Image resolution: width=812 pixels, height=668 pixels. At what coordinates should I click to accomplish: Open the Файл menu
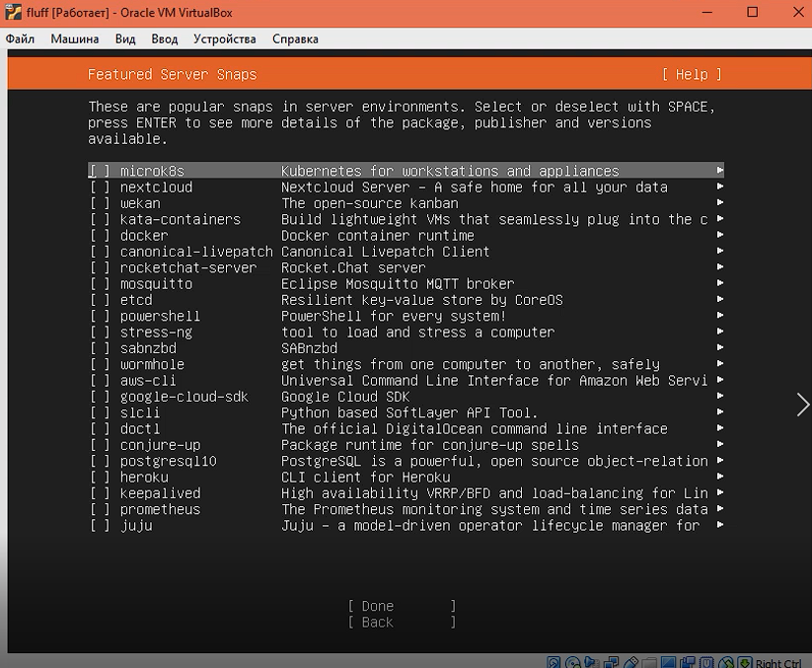(x=20, y=38)
